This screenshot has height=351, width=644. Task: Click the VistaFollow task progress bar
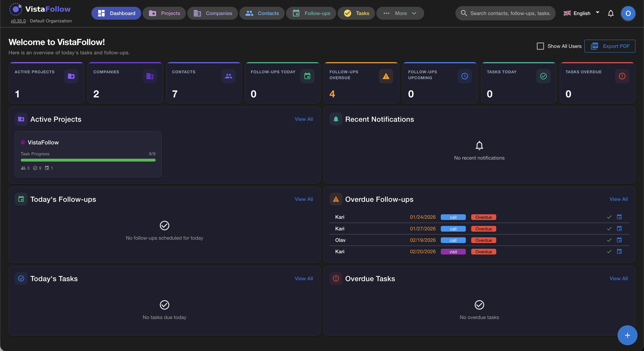click(88, 160)
